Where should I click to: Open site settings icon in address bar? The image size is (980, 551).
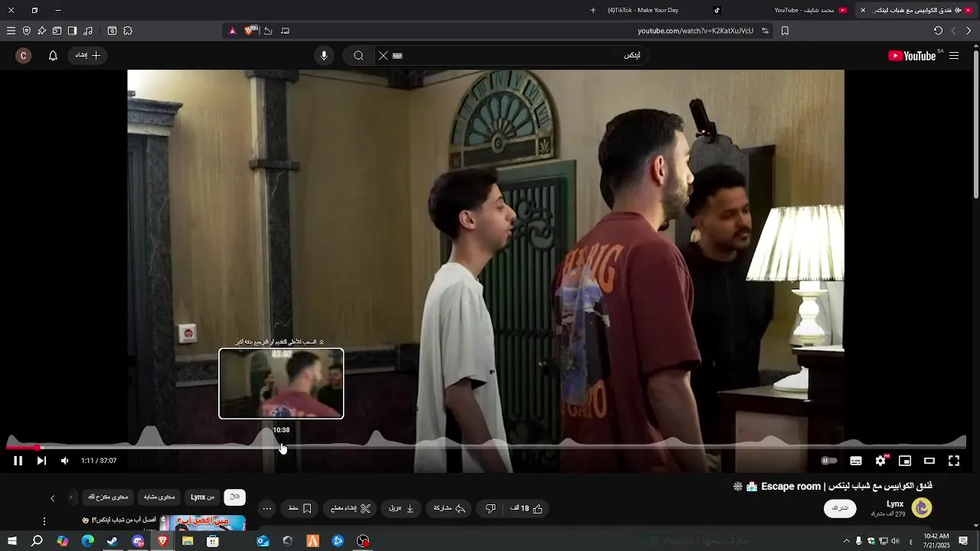765,31
